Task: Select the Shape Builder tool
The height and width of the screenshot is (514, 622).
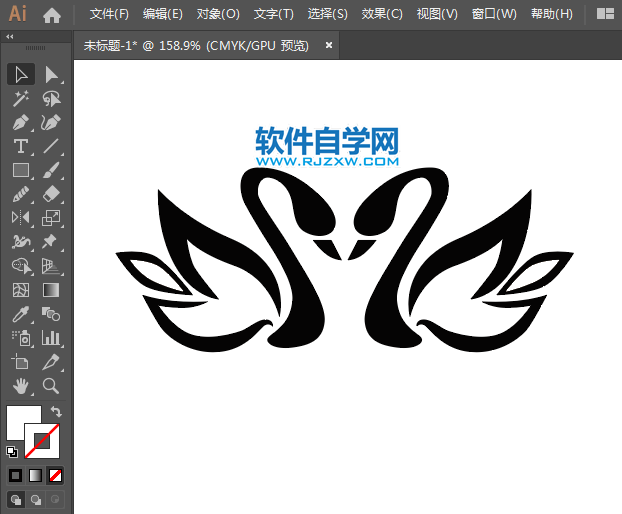Action: tap(21, 266)
